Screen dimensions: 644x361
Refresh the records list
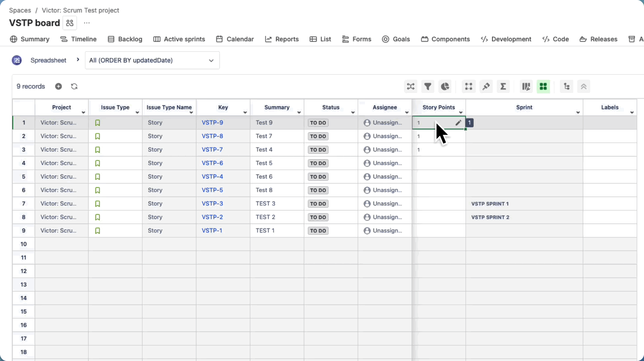tap(74, 87)
